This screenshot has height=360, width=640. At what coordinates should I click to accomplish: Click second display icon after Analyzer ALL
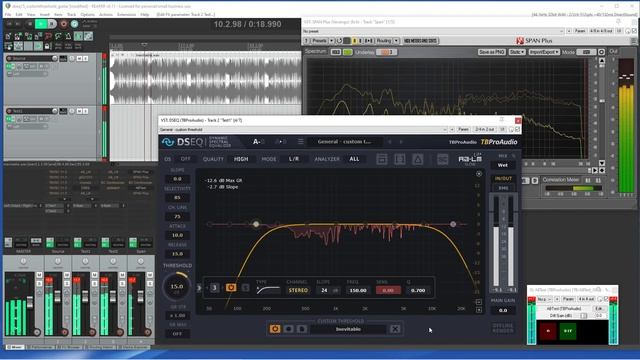400,159
